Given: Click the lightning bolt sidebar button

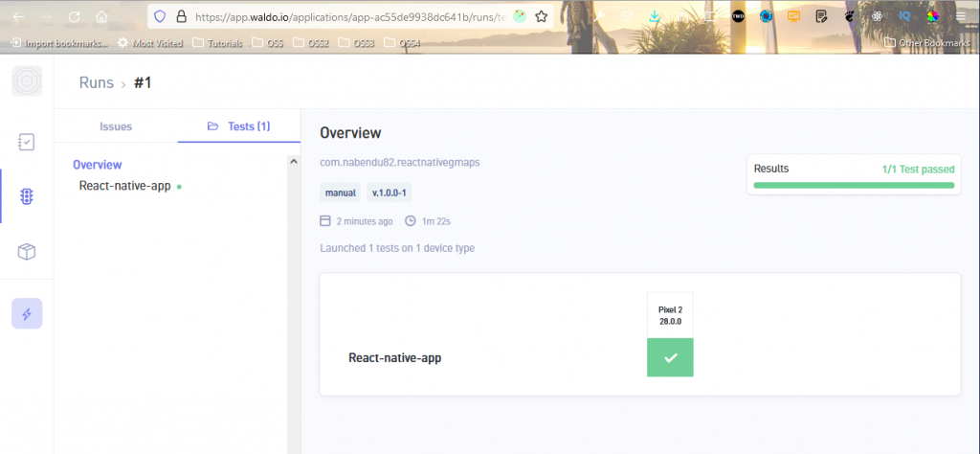Looking at the screenshot, I should 27,313.
